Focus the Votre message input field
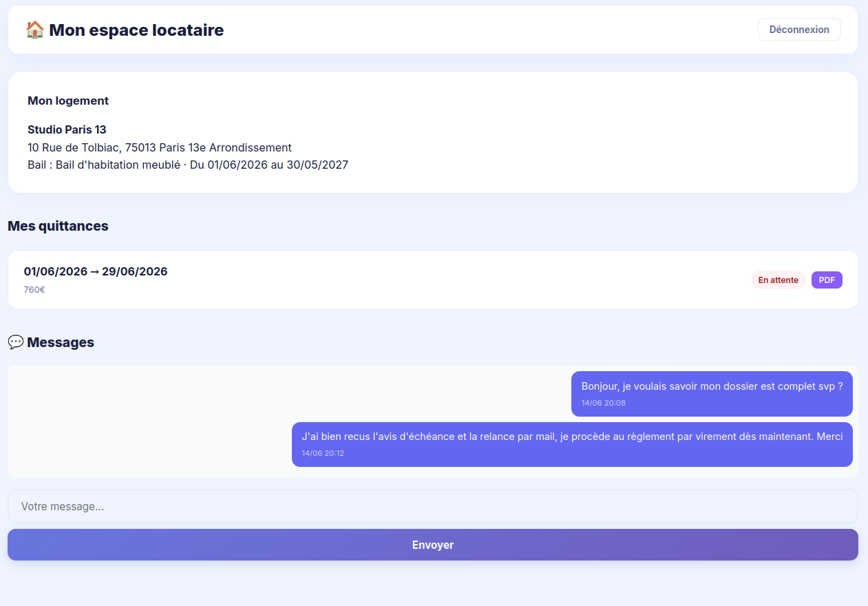Image resolution: width=868 pixels, height=606 pixels. 433,506
